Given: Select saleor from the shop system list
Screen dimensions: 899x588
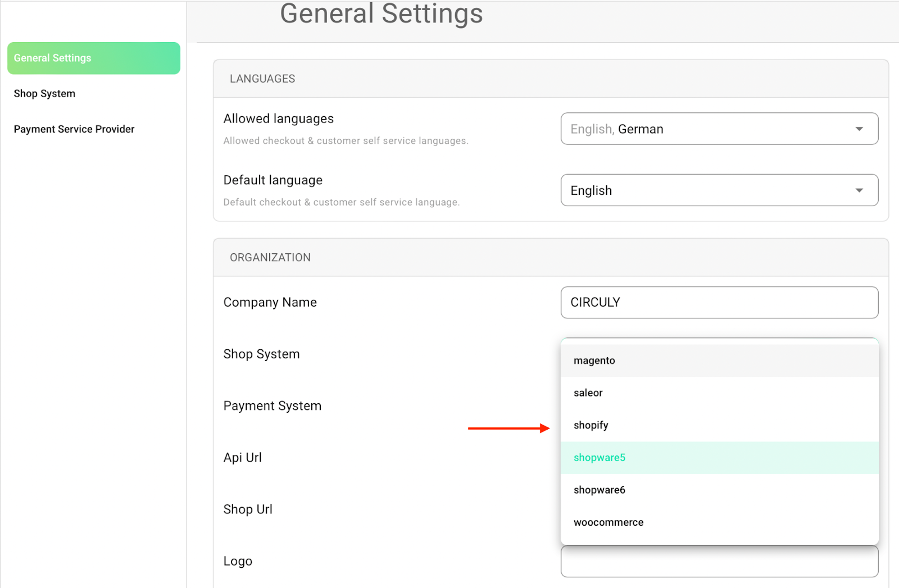Looking at the screenshot, I should point(719,393).
